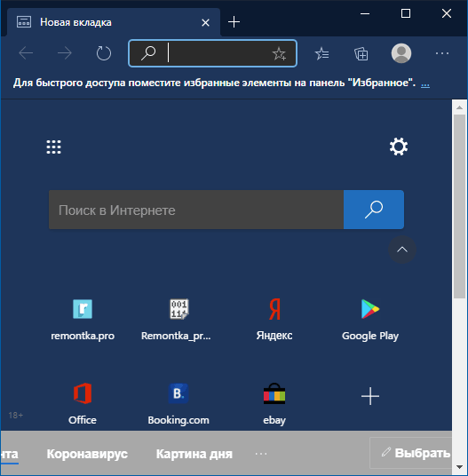Close the Новая вкладка tab
This screenshot has width=468, height=476.
click(205, 23)
